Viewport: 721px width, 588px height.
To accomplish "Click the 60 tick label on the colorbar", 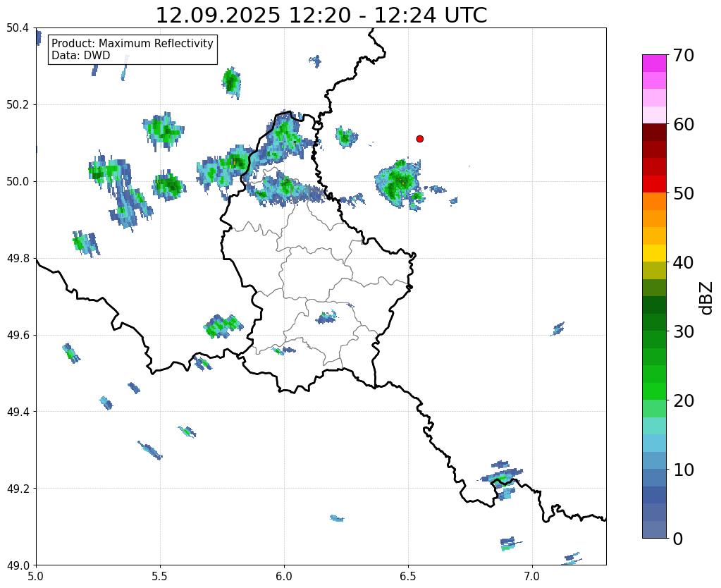I will 683,124.
